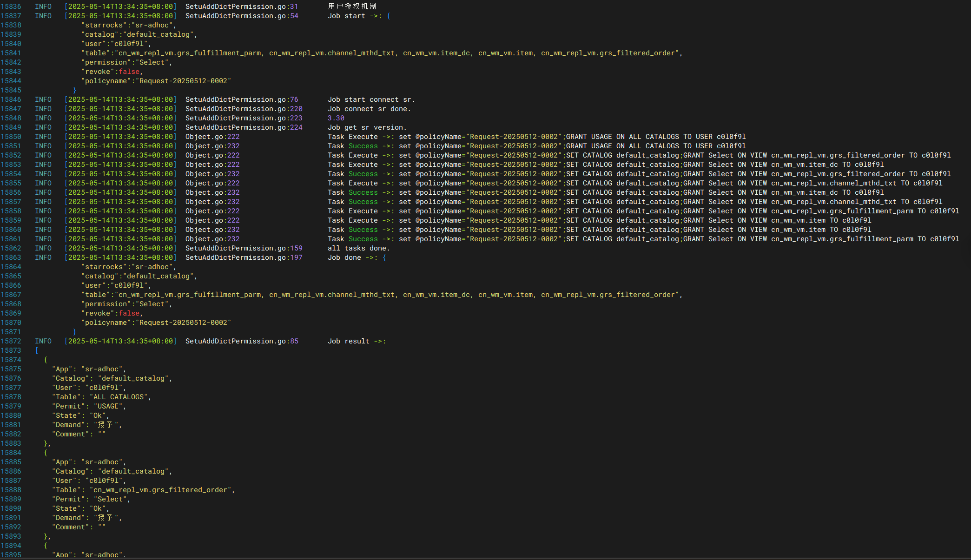Screen dimensions: 971x560
Task: Click timestamp on line 15863
Action: pos(121,257)
